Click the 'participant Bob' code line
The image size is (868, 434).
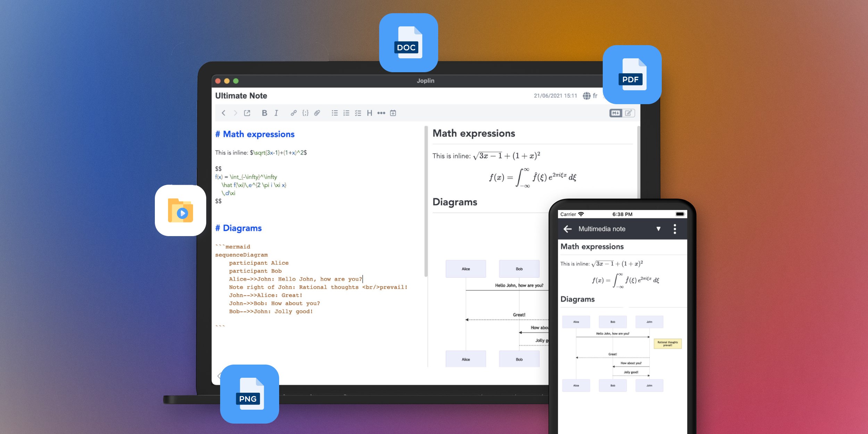tap(255, 271)
